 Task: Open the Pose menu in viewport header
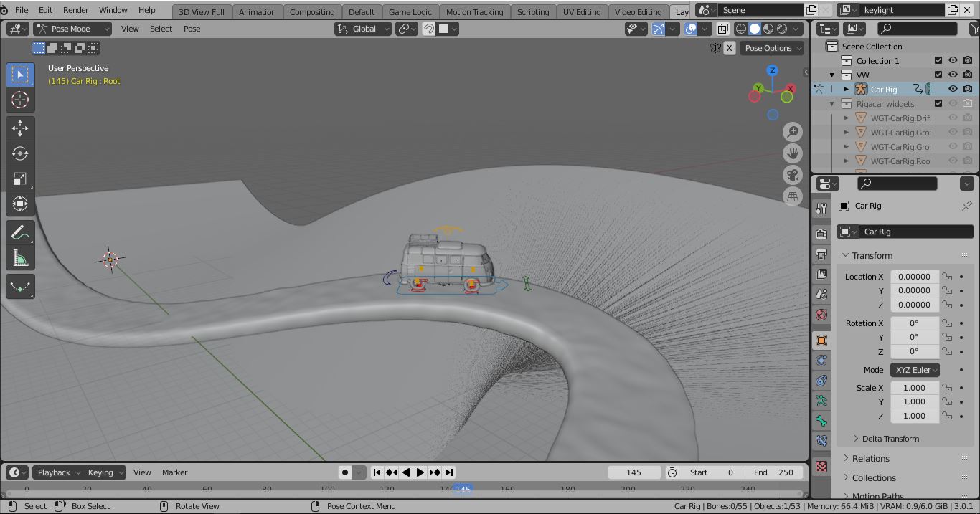(x=192, y=29)
